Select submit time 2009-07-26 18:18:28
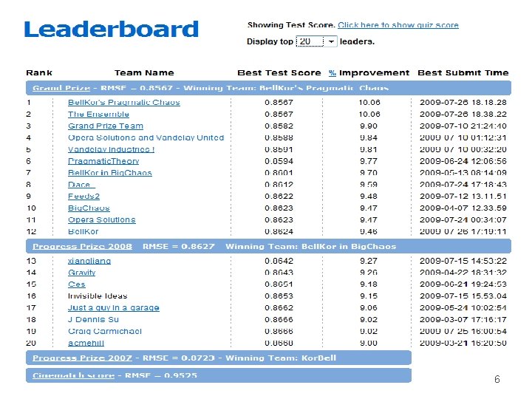This screenshot has width=532, height=399. pos(463,103)
